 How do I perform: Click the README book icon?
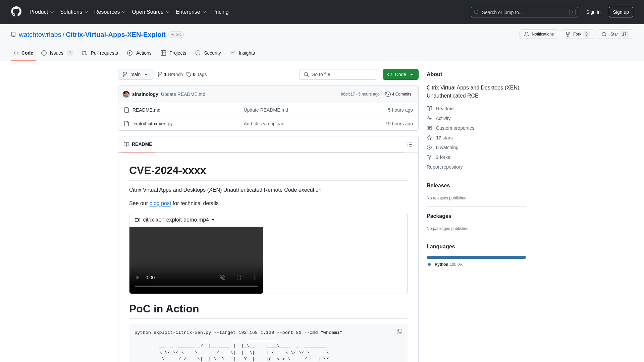pos(126,144)
